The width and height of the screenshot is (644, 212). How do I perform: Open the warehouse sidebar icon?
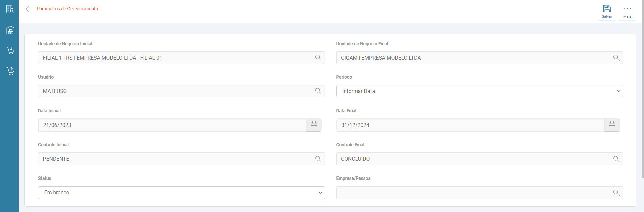pos(10,30)
